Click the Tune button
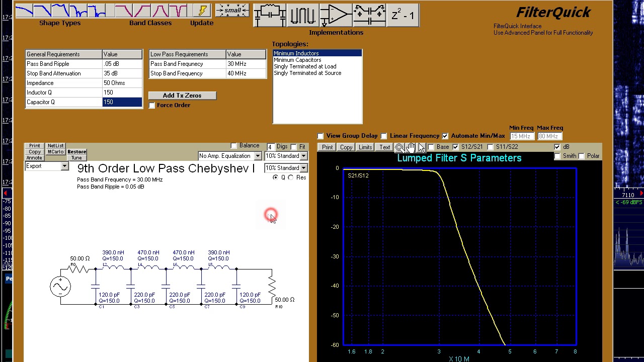644x362 pixels. [76, 158]
